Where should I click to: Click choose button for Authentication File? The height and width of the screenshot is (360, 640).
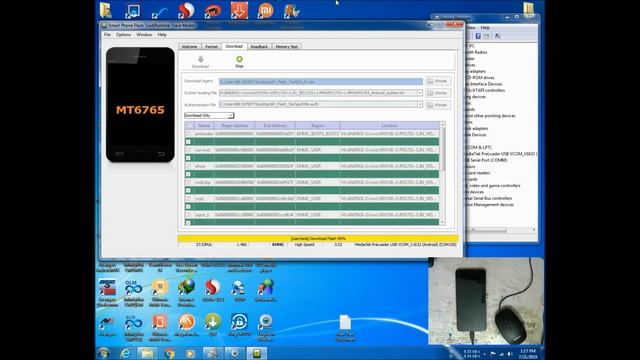click(438, 105)
